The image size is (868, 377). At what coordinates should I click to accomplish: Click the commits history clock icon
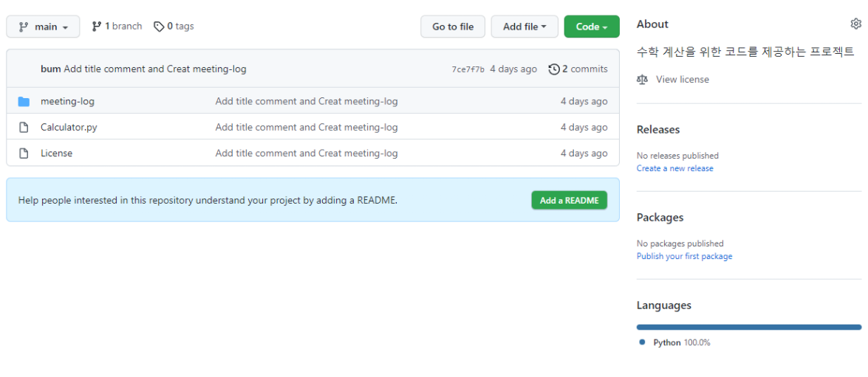coord(553,69)
